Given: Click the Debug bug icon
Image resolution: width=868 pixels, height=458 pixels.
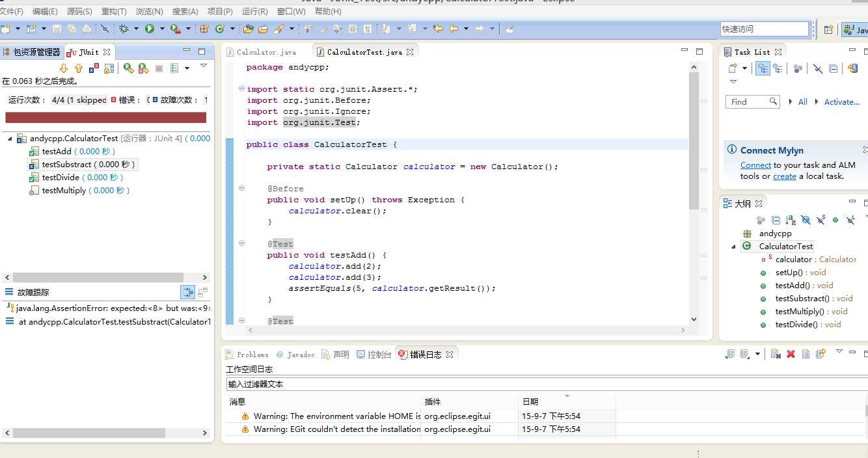Looking at the screenshot, I should point(124,29).
